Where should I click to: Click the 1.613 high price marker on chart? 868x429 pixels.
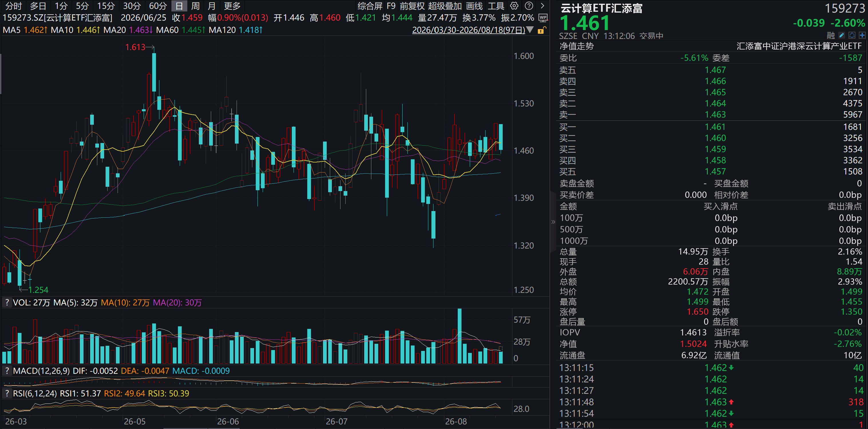[135, 47]
